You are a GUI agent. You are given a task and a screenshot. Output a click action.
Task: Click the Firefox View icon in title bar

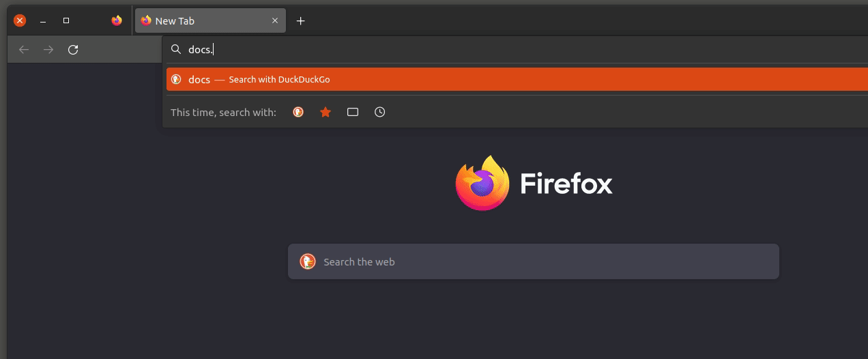[x=117, y=20]
